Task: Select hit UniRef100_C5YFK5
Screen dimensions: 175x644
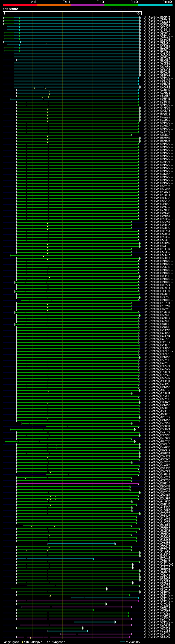Action: click(157, 57)
